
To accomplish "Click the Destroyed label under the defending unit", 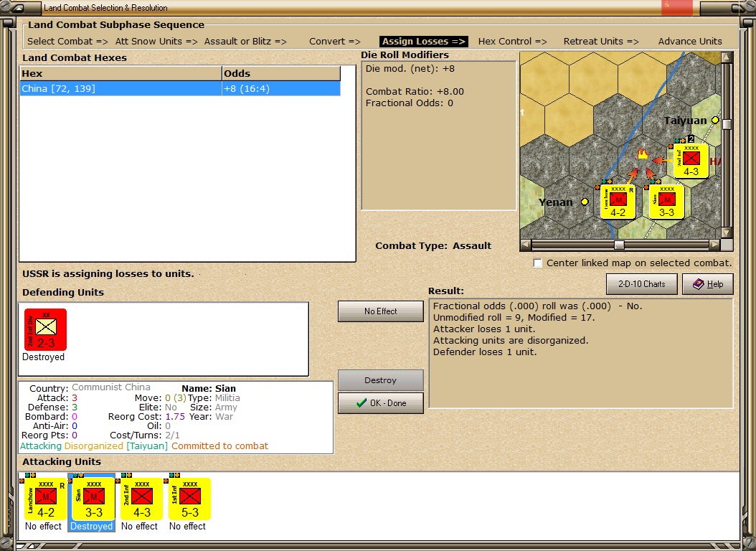I will [x=43, y=357].
